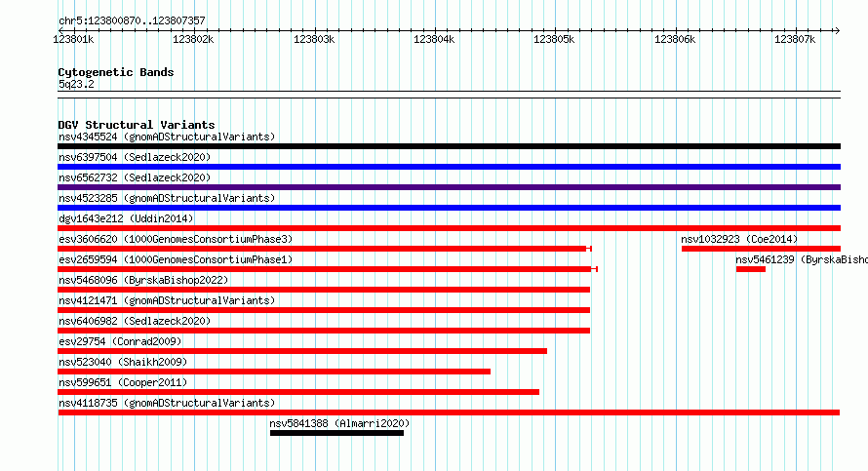Select the red nsv5468096 ByrskaBishop2022 bar
The height and width of the screenshot is (471, 868).
[x=324, y=290]
